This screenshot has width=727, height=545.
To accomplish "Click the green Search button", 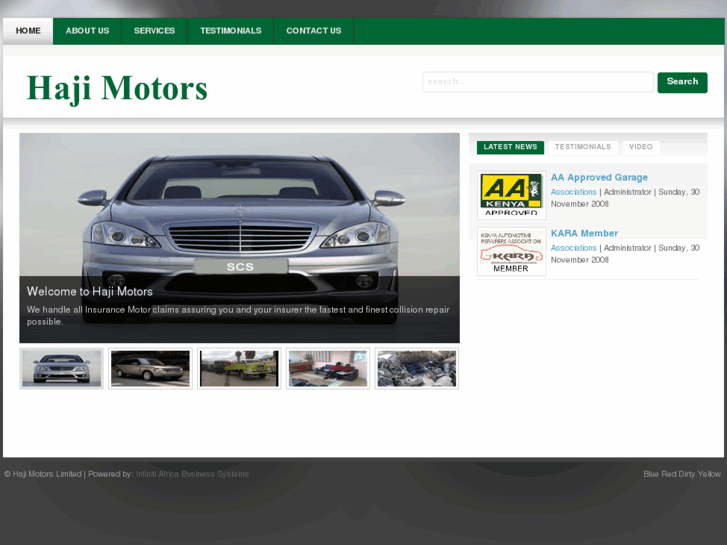I will pos(682,82).
